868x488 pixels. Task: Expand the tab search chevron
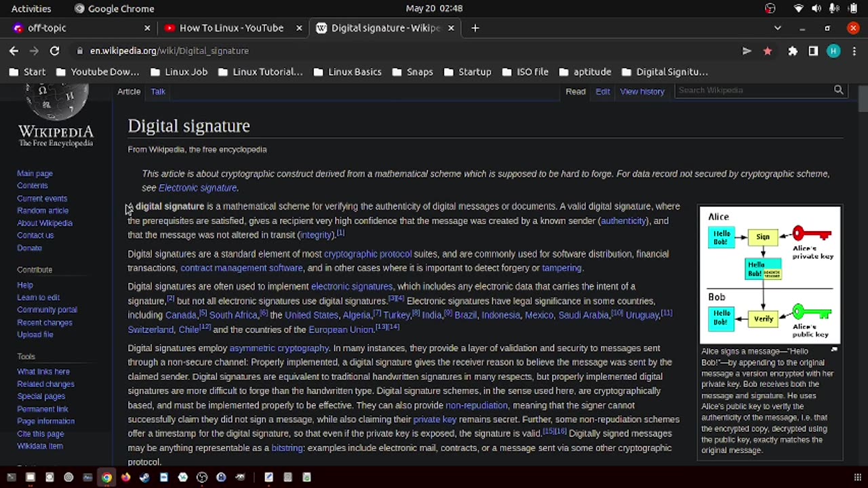coord(778,28)
